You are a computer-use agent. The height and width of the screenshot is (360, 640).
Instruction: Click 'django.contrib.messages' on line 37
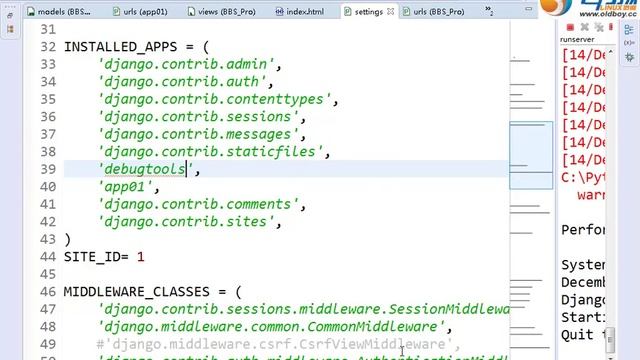click(198, 135)
